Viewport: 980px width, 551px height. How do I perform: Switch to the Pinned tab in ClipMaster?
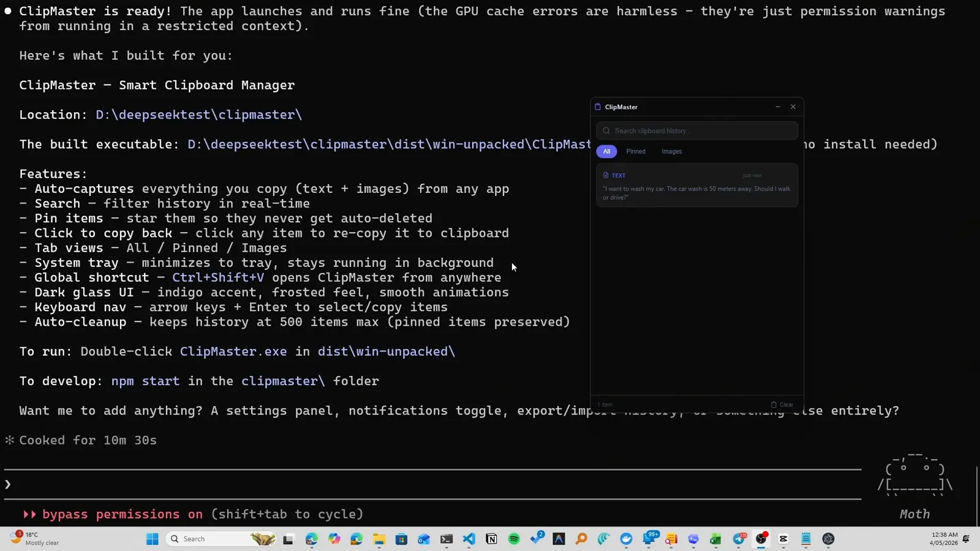tap(636, 151)
